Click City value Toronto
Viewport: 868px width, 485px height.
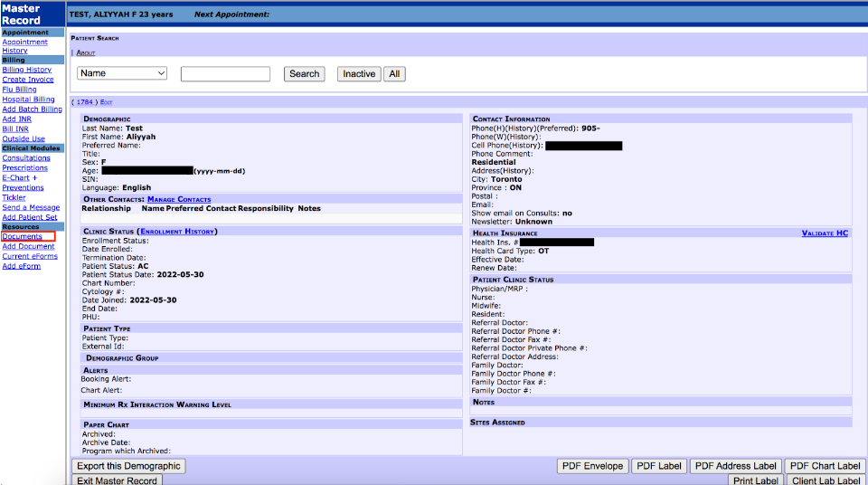coord(506,179)
